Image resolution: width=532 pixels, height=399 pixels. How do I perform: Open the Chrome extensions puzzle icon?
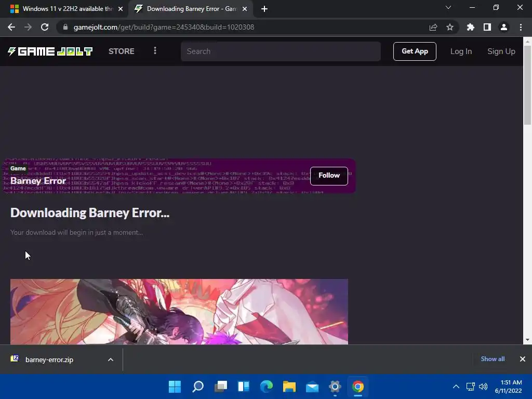[x=471, y=27]
